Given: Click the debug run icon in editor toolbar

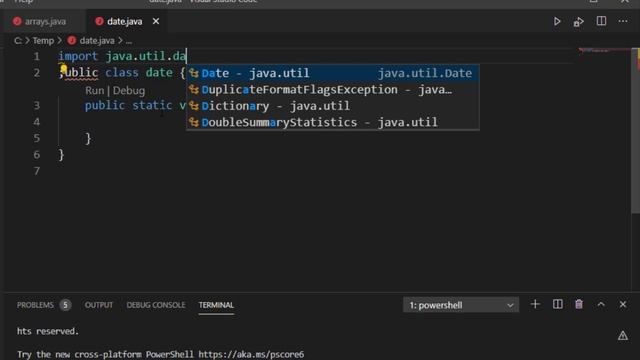Looking at the screenshot, I should point(579,22).
